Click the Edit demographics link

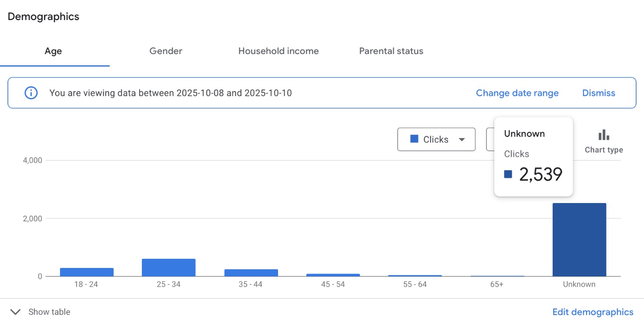tap(593, 312)
